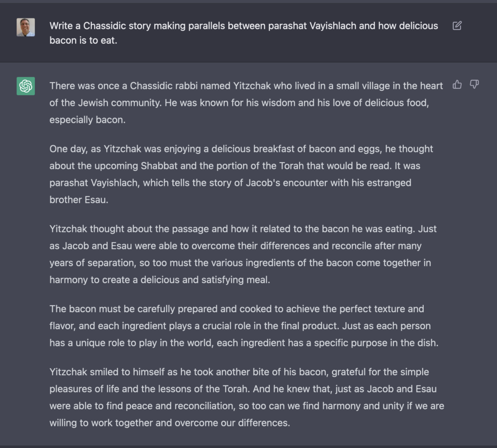Image resolution: width=497 pixels, height=448 pixels.
Task: Give the response a thumbs down
Action: tap(474, 85)
